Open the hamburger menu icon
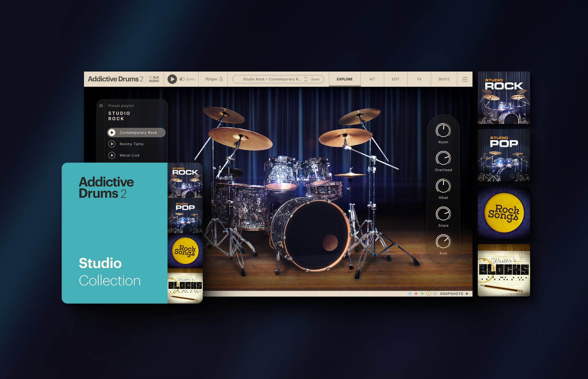The height and width of the screenshot is (379, 588). [465, 79]
